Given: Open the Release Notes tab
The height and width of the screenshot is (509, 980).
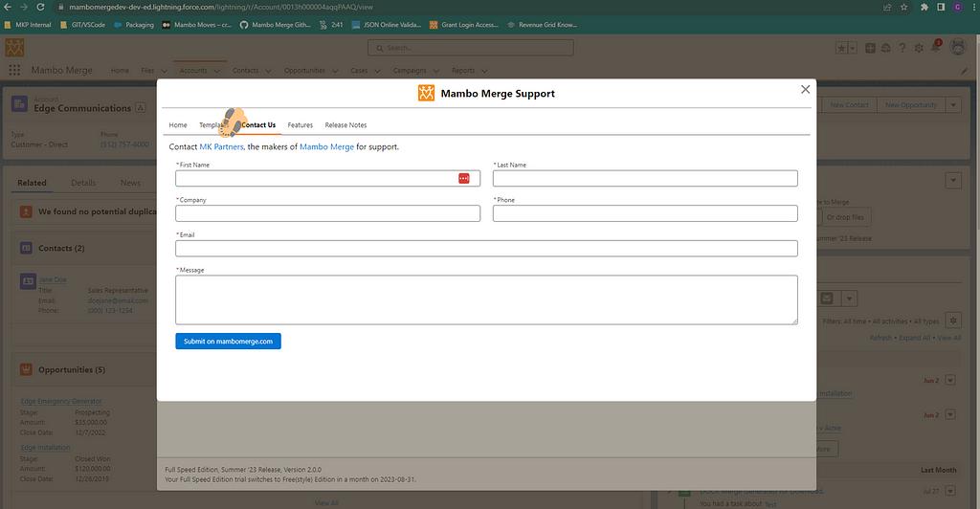Looking at the screenshot, I should point(345,125).
